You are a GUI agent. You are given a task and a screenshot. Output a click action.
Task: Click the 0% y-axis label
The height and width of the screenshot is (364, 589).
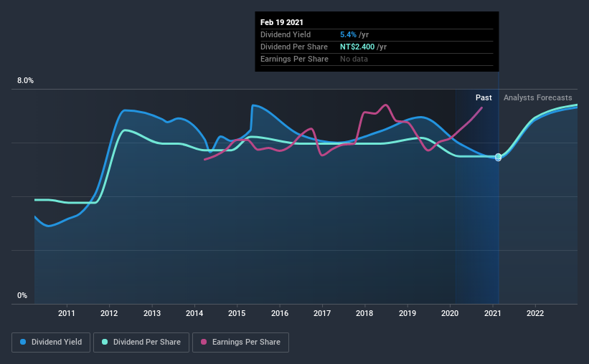pyautogui.click(x=22, y=296)
